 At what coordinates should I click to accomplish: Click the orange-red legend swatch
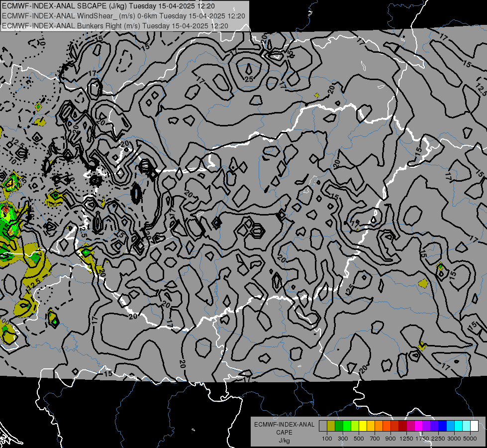387,426
